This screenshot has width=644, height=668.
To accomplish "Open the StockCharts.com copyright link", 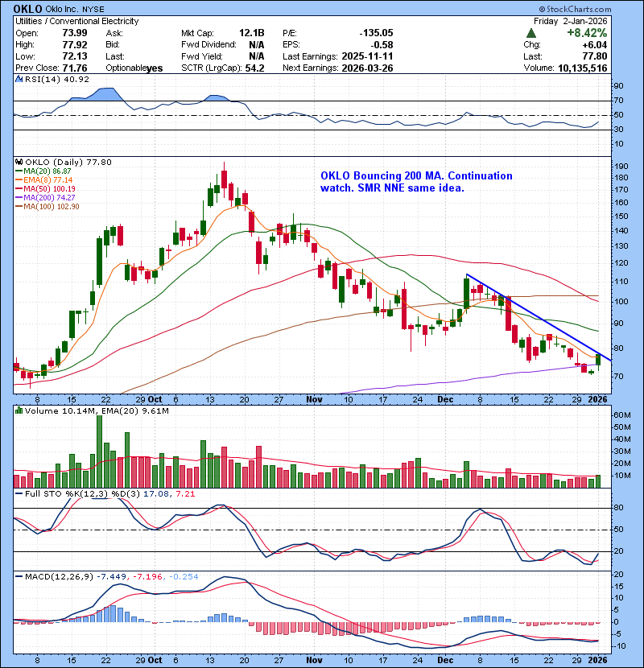I will click(575, 9).
